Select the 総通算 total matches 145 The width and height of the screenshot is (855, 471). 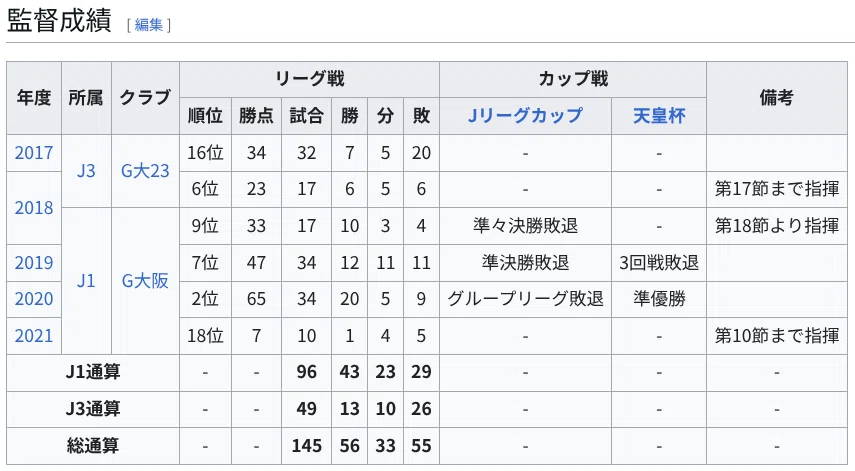[306, 446]
